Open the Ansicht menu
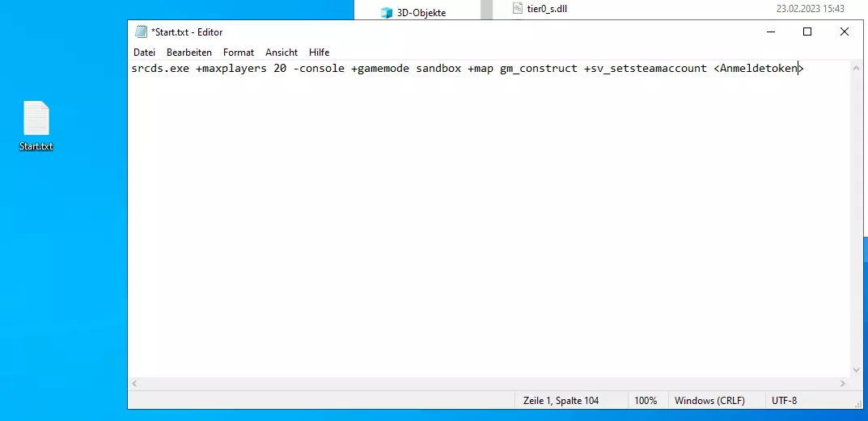This screenshot has width=868, height=421. [282, 53]
